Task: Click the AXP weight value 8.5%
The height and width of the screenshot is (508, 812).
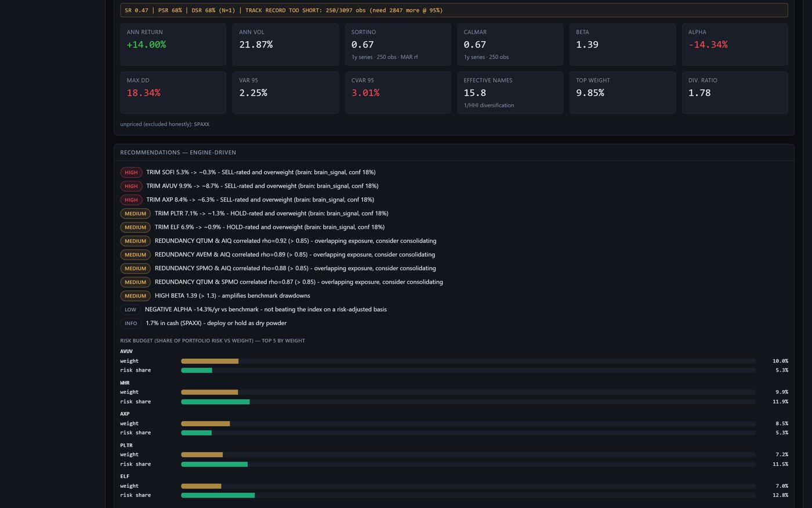Action: click(x=782, y=423)
